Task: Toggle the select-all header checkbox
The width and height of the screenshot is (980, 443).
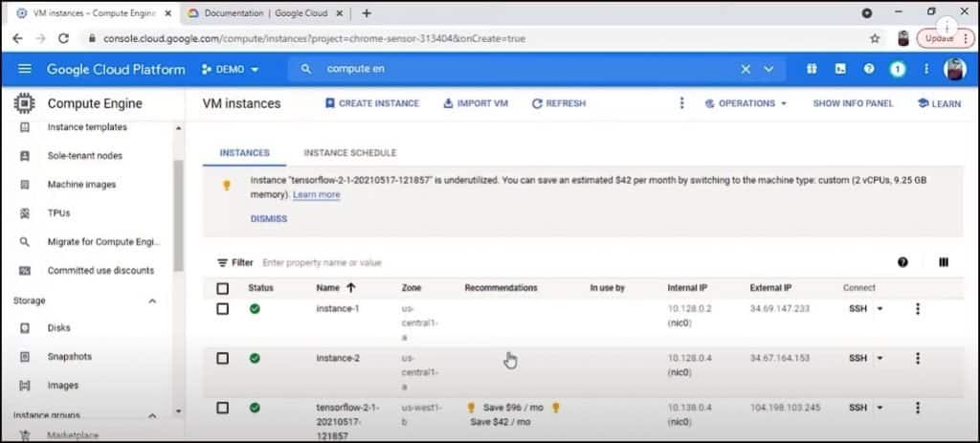Action: point(223,288)
